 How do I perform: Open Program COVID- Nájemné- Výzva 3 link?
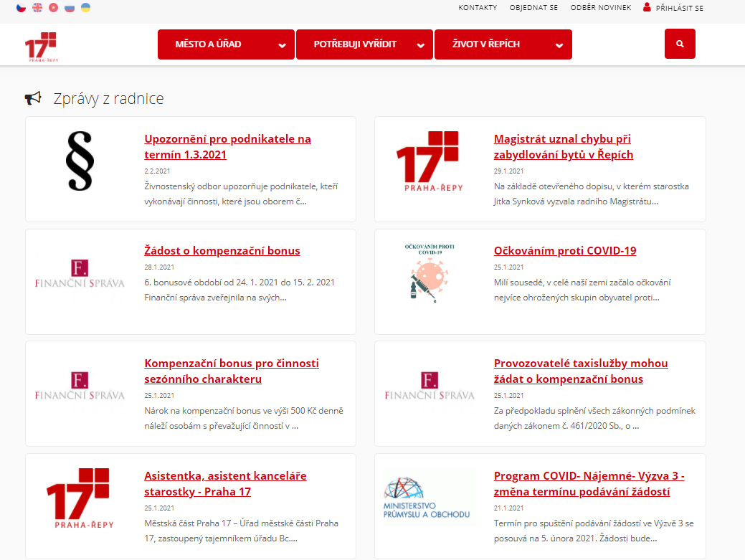[589, 483]
